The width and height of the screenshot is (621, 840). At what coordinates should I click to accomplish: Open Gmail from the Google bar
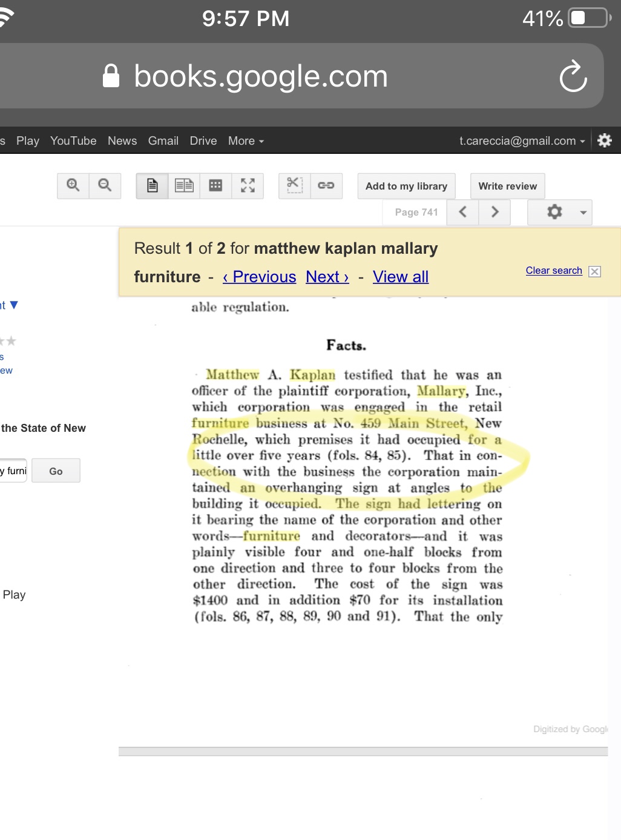pyautogui.click(x=163, y=141)
